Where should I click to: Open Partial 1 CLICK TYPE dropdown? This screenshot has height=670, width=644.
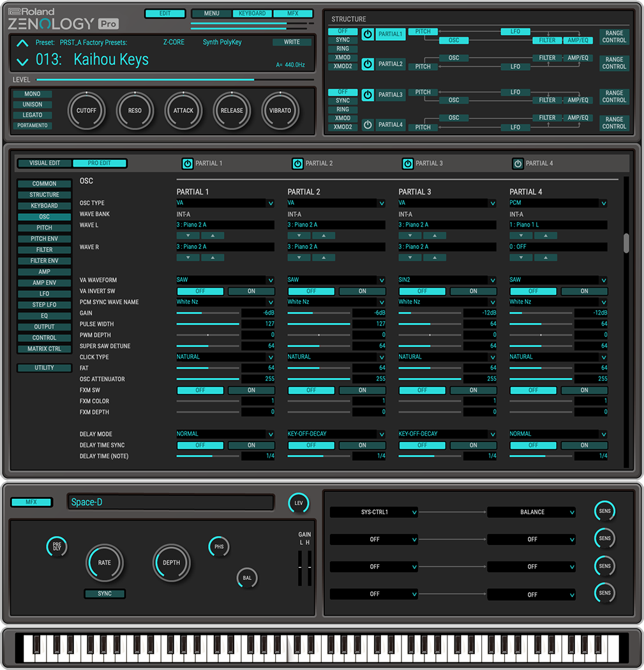225,357
